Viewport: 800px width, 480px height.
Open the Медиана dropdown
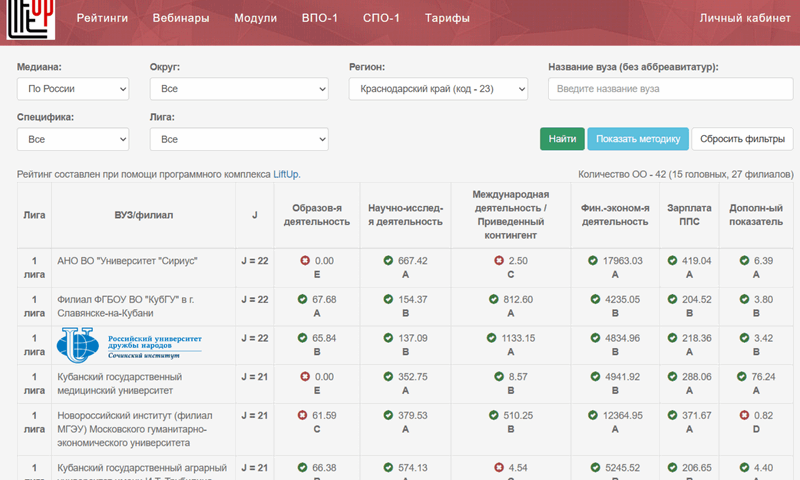point(73,89)
